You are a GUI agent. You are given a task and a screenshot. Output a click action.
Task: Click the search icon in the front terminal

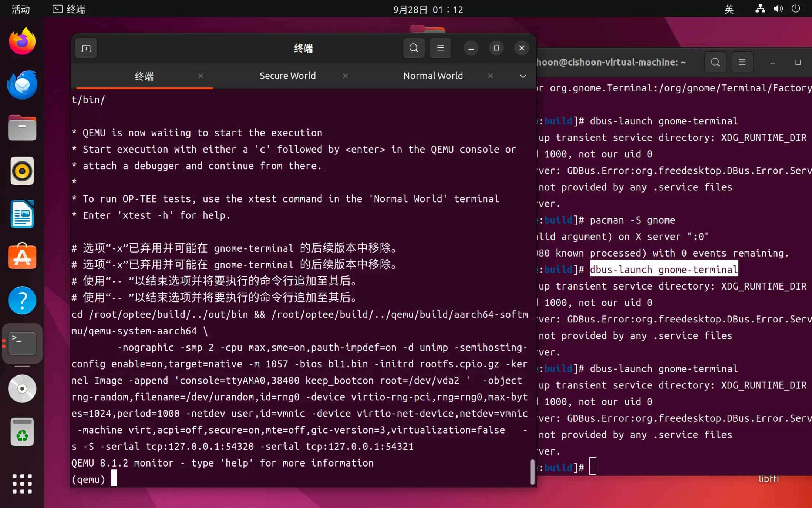pos(414,48)
